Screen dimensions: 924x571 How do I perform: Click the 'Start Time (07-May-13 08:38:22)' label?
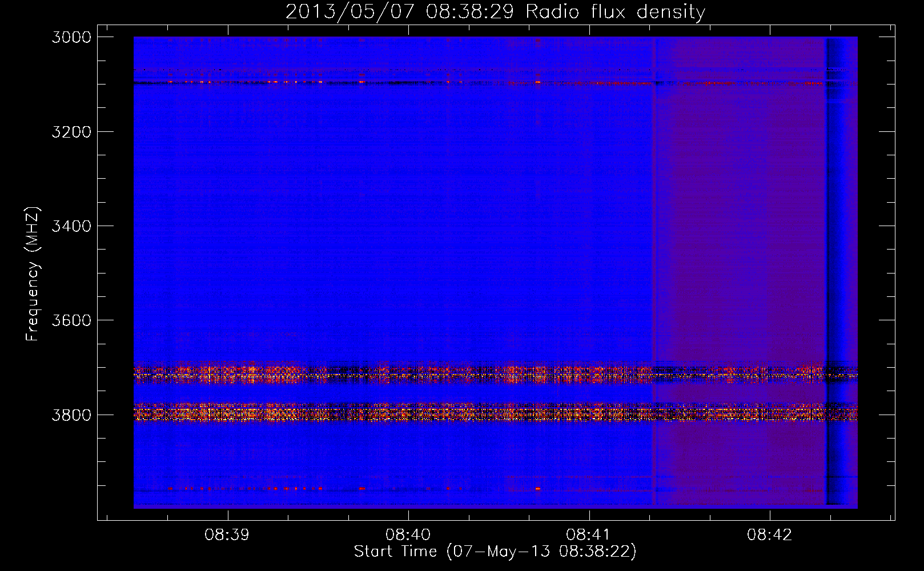point(495,552)
